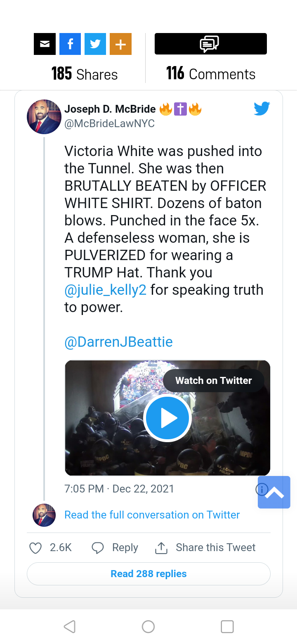Tap the Twitter bird logo in tweet
This screenshot has width=297, height=644.
pyautogui.click(x=262, y=109)
